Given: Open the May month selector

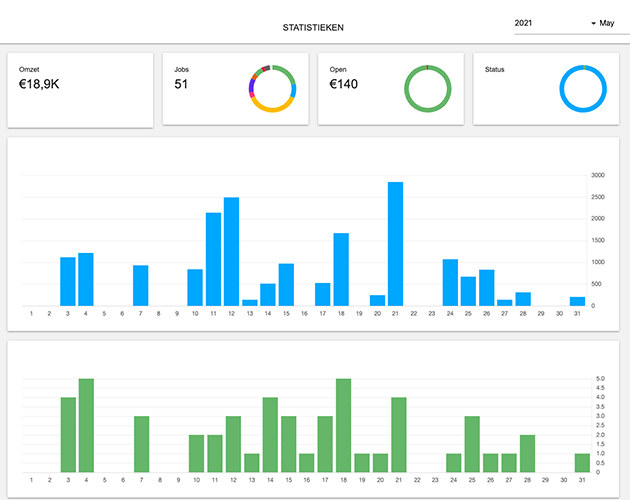Looking at the screenshot, I should pos(607,23).
